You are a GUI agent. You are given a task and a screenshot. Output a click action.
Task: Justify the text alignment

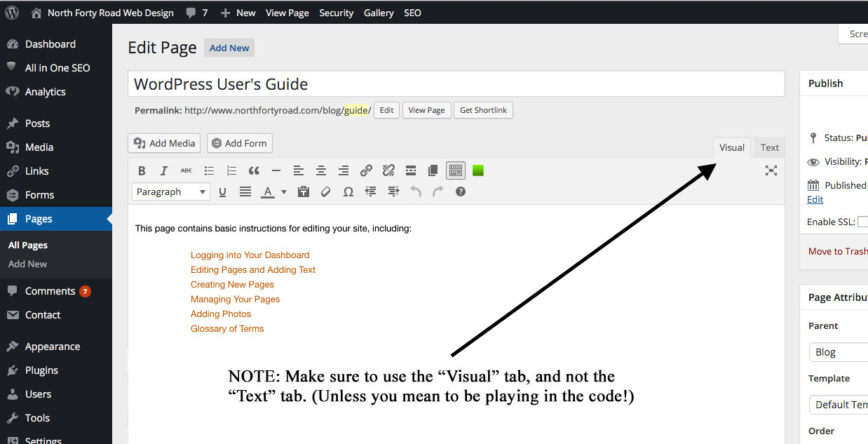[x=245, y=191]
